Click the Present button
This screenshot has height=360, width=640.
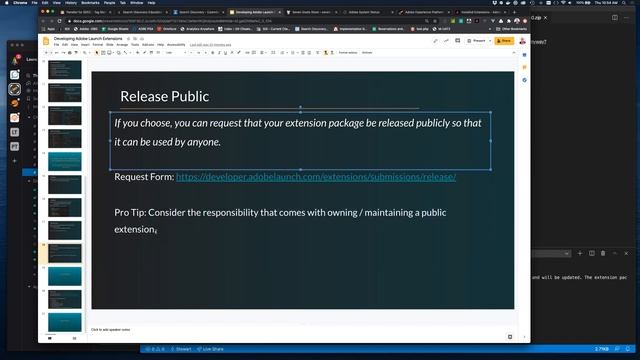(476, 41)
